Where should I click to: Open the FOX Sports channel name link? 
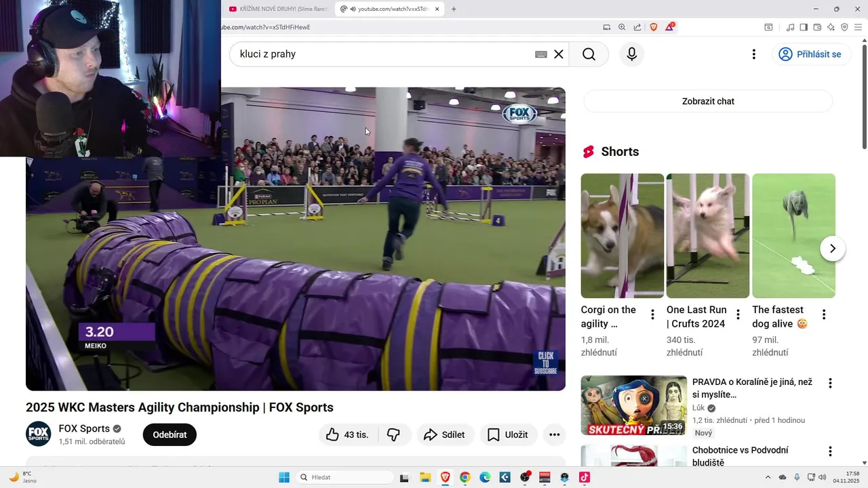point(84,428)
